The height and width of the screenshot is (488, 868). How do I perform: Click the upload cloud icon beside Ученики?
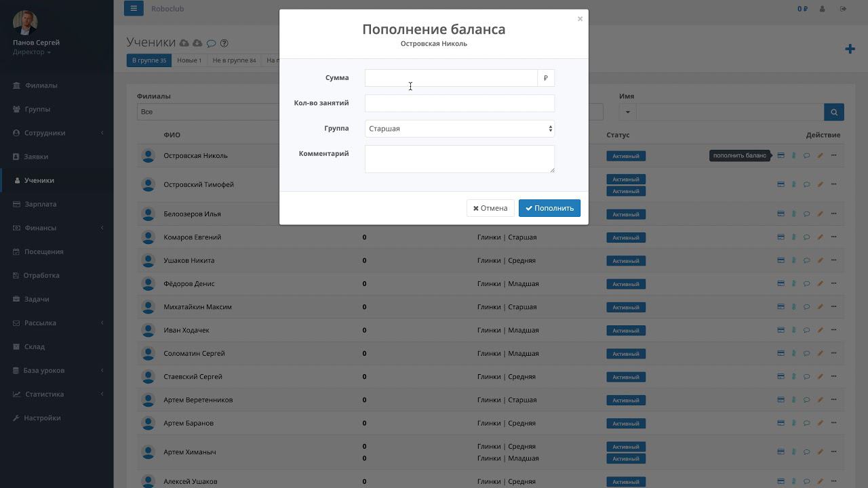coord(184,43)
